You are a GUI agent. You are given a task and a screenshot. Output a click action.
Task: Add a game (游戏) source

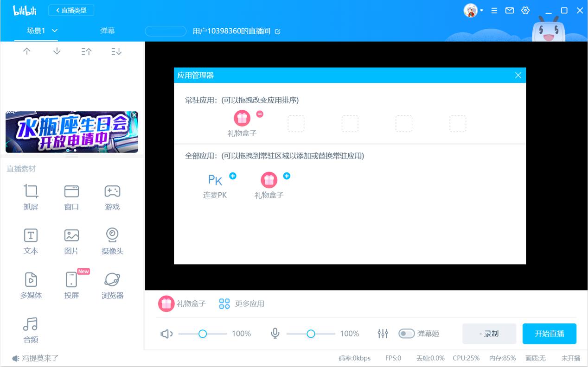pos(112,197)
